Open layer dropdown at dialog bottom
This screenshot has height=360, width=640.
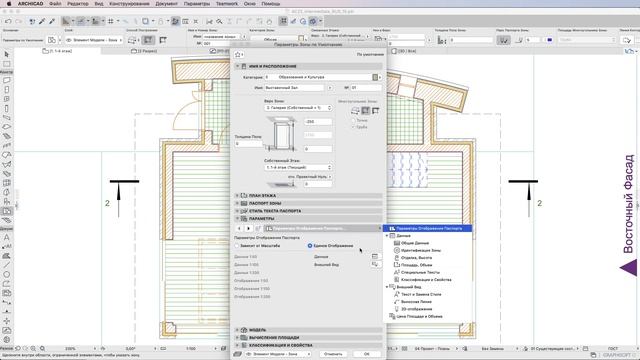tap(278, 354)
